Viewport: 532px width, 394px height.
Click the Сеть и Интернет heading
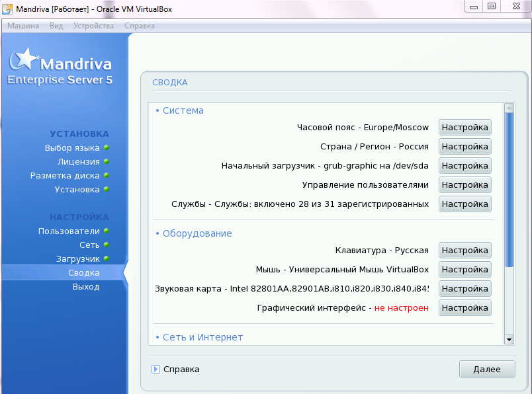[203, 337]
